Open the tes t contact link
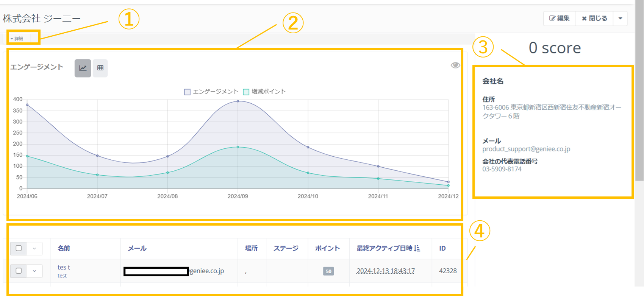 pyautogui.click(x=64, y=267)
